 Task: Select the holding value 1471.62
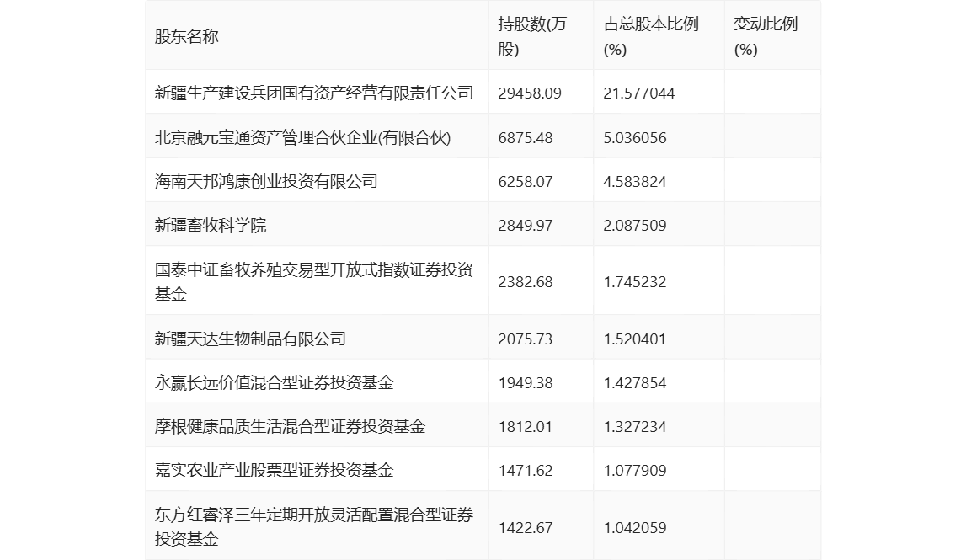coord(526,471)
